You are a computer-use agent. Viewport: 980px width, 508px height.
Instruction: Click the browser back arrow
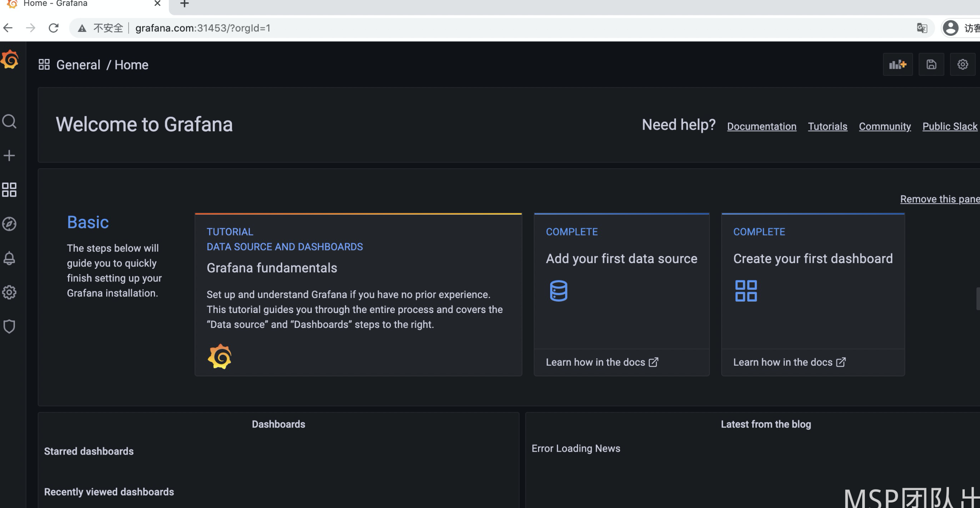[x=8, y=28]
